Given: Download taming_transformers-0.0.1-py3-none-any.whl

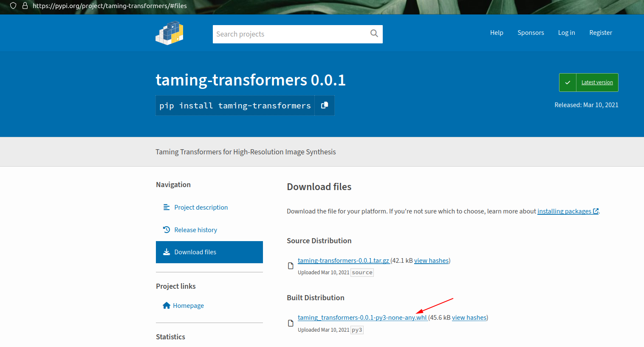Looking at the screenshot, I should [362, 317].
